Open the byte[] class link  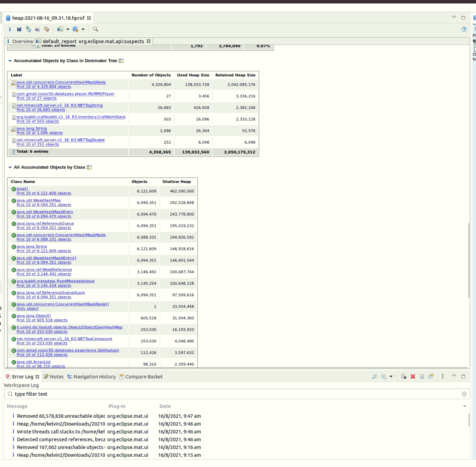coord(22,189)
